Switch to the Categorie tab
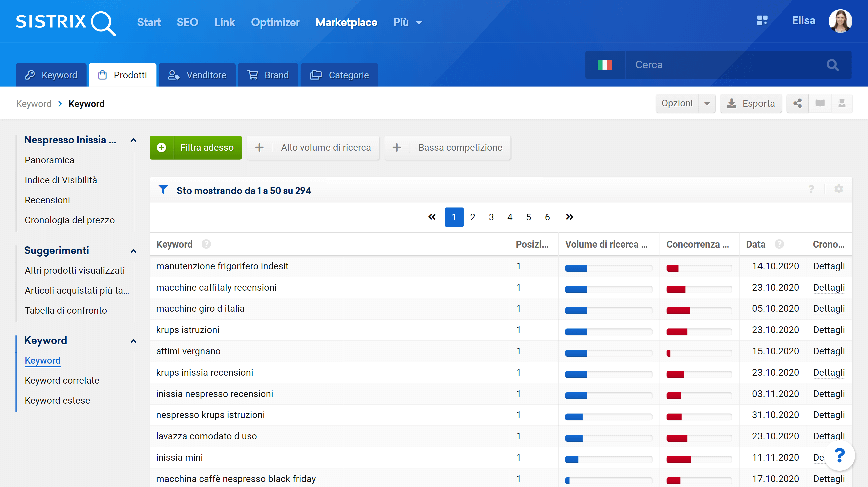The width and height of the screenshot is (868, 487). (x=339, y=75)
